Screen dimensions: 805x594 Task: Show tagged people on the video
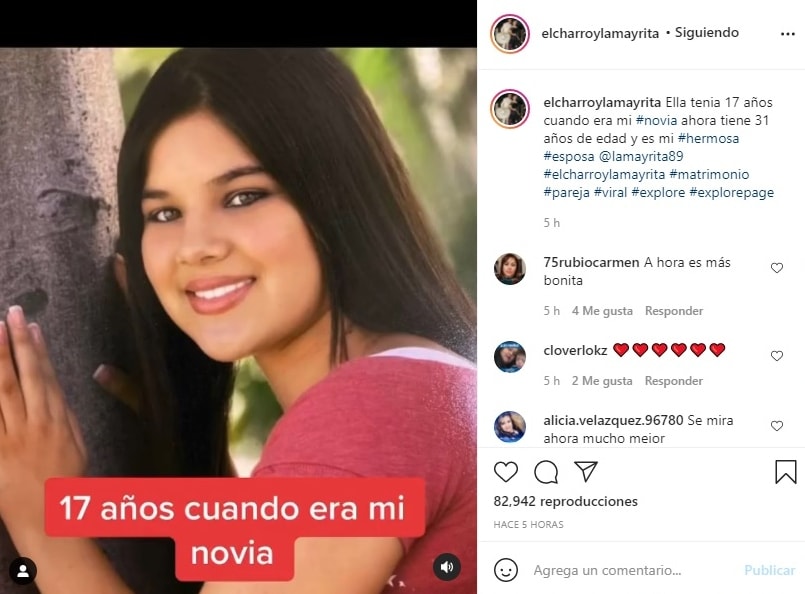[x=23, y=571]
